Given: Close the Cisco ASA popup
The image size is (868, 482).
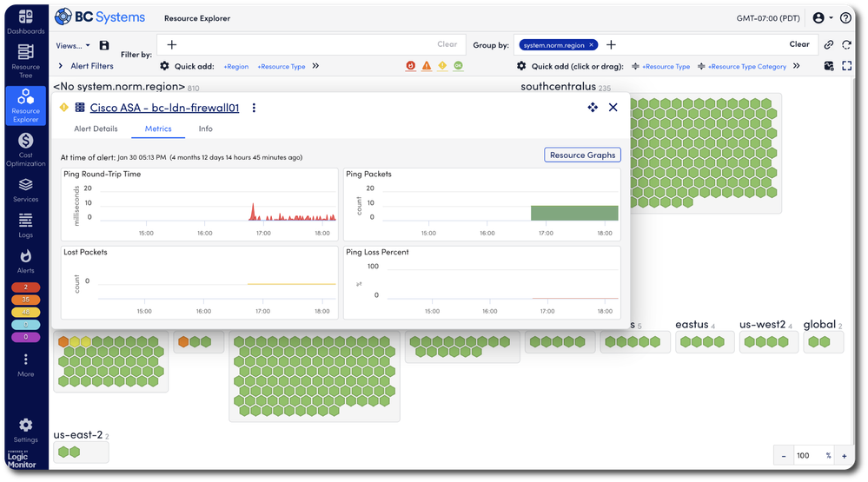Looking at the screenshot, I should 613,108.
